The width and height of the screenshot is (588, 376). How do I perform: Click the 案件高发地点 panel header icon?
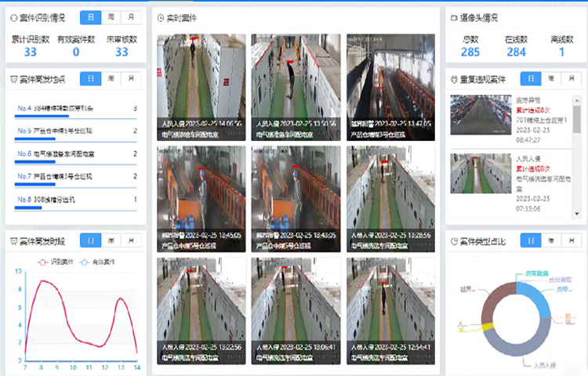13,79
